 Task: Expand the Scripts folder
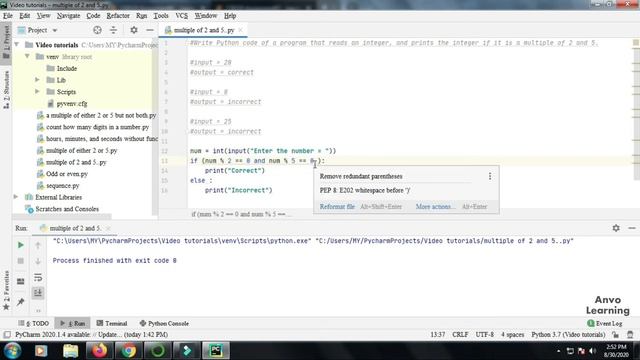37,92
